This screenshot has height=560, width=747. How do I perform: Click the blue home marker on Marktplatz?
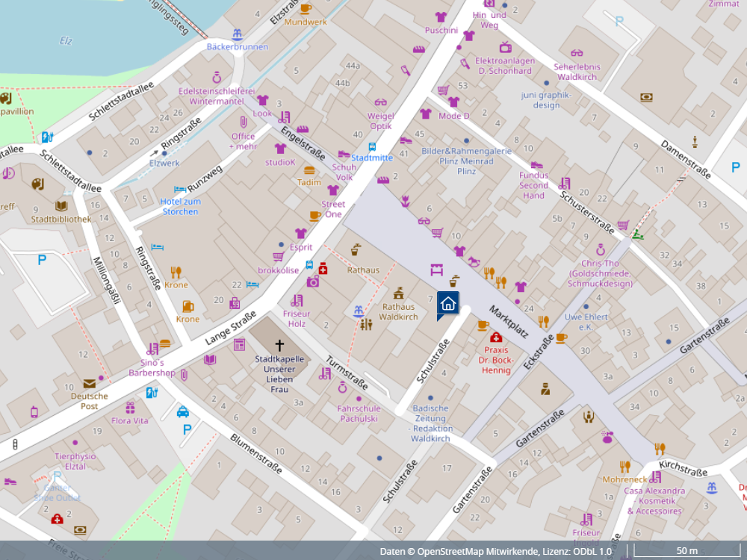pyautogui.click(x=448, y=303)
